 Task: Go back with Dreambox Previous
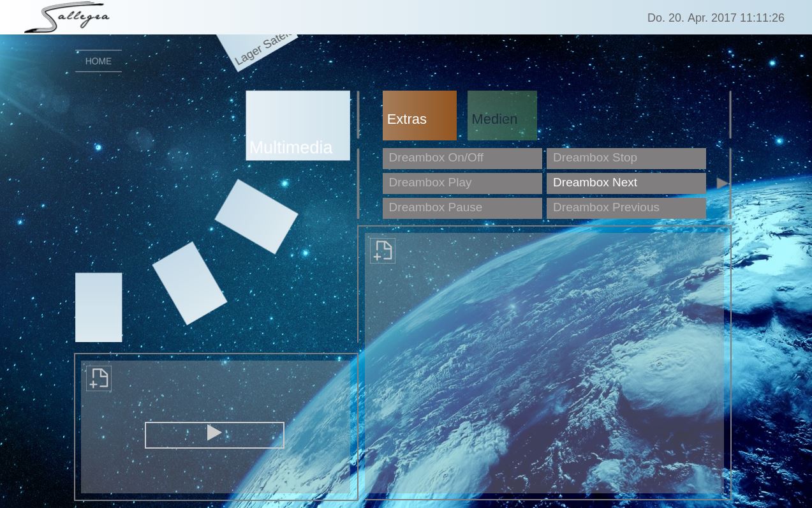626,208
